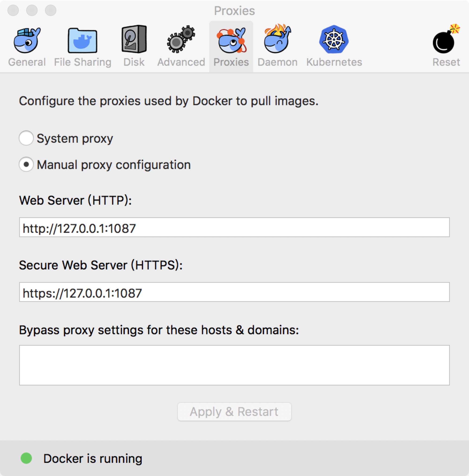Viewport: 469px width, 476px height.
Task: Open the Disk drive icon
Action: pos(134,39)
